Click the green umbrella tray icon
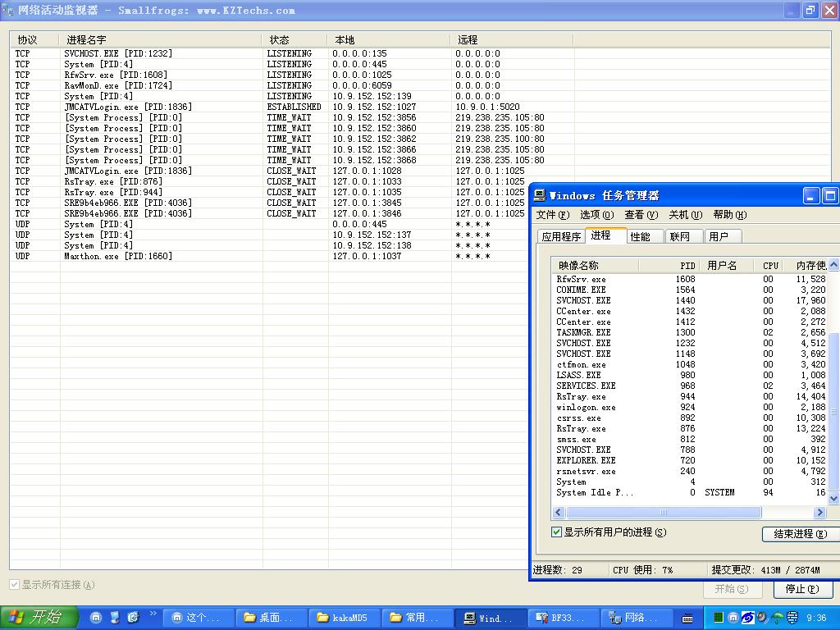 777,618
